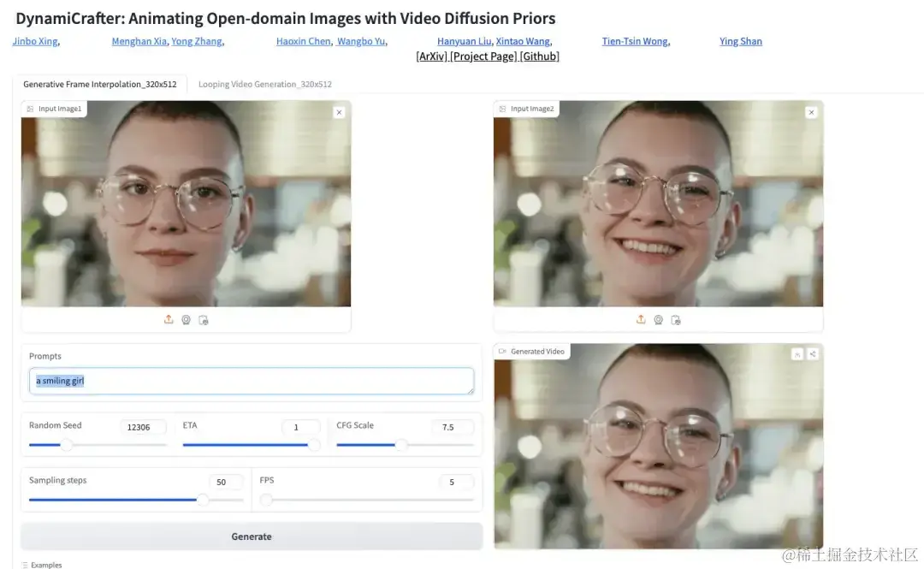Viewport: 924px width, 569px height.
Task: Remove Input Image1 with its X button
Action: click(339, 113)
